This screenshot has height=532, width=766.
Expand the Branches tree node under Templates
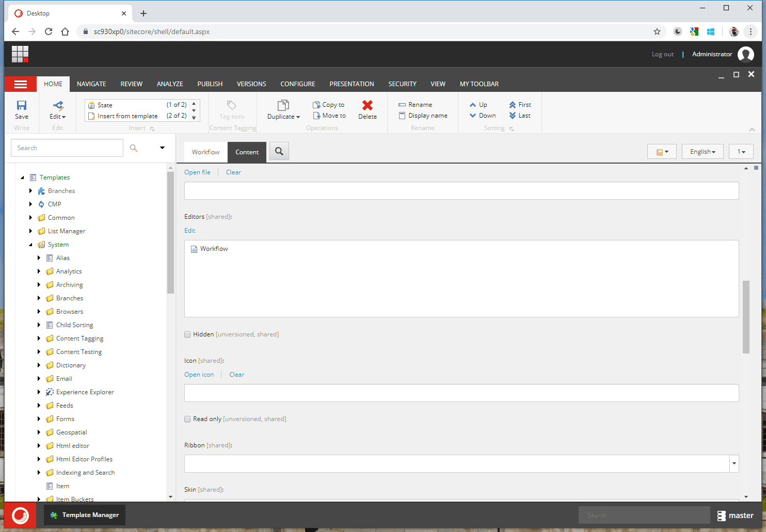pos(31,191)
